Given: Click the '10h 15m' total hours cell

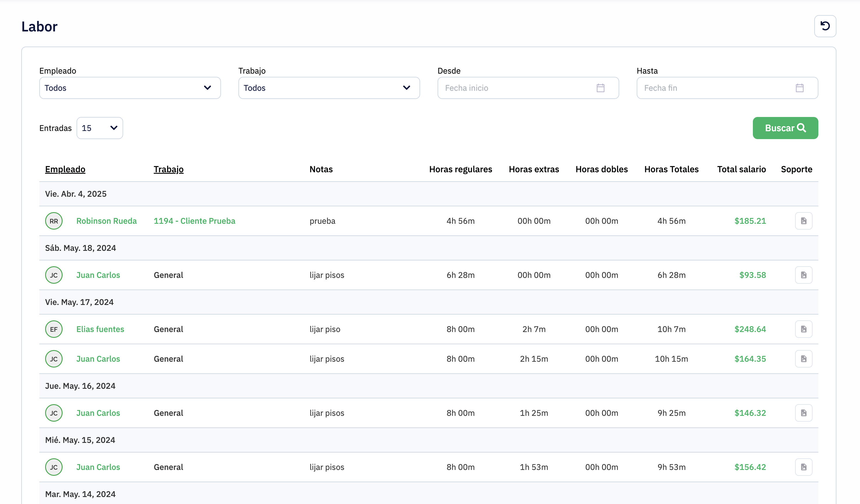Looking at the screenshot, I should click(x=671, y=359).
